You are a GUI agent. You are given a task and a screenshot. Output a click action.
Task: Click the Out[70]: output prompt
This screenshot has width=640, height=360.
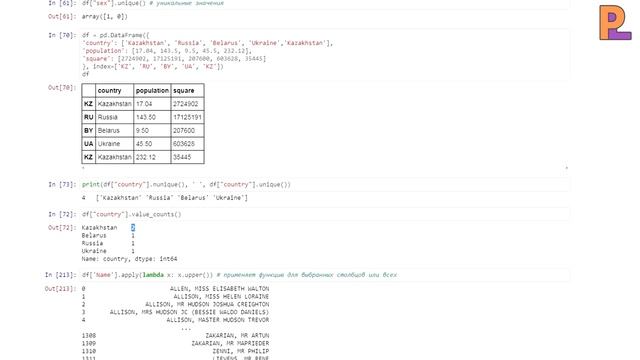[62, 88]
